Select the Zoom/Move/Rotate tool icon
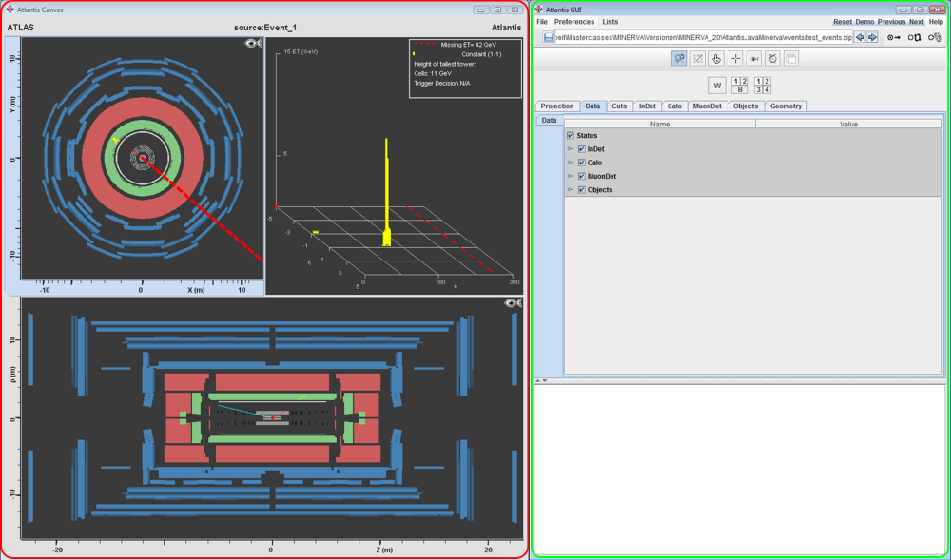951x560 pixels. (679, 59)
